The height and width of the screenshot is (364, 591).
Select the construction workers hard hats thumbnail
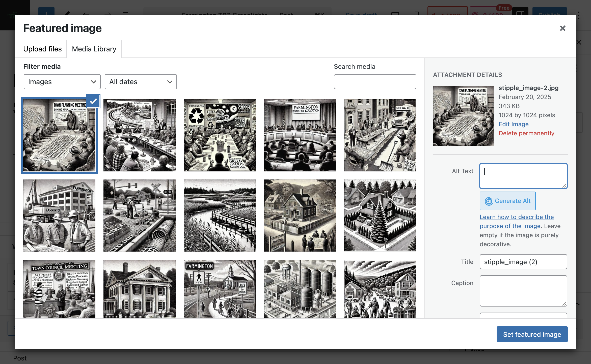click(59, 216)
